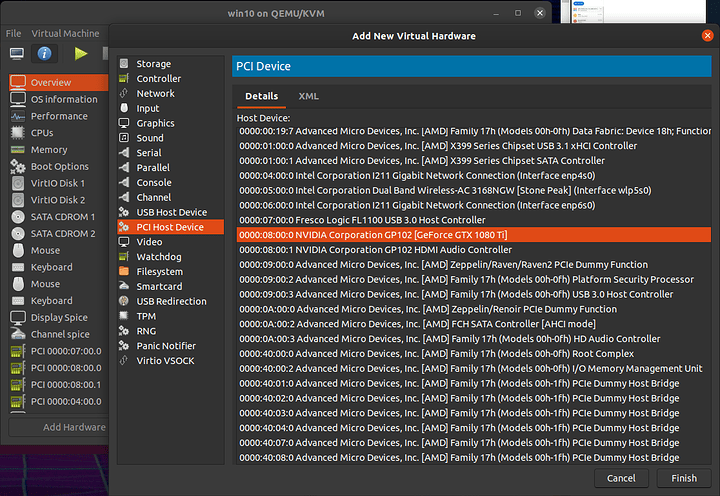Choose the Network hardware type
The height and width of the screenshot is (496, 720).
[155, 93]
